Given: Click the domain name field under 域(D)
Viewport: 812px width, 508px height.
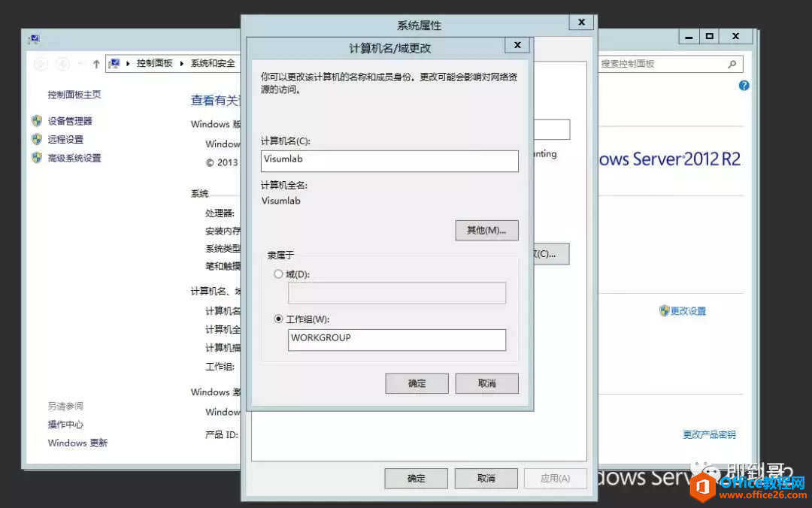Looking at the screenshot, I should click(397, 293).
